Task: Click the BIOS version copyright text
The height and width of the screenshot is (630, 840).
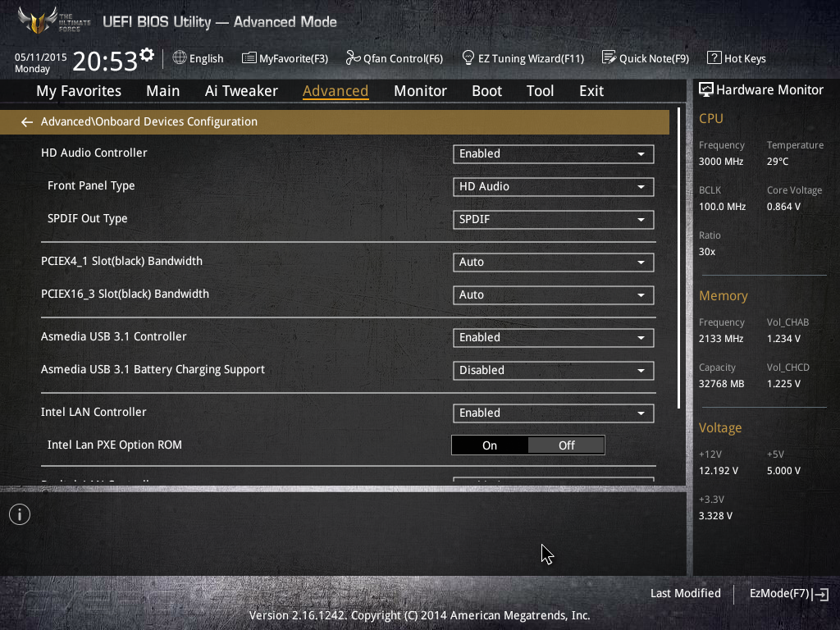Action: coord(419,615)
